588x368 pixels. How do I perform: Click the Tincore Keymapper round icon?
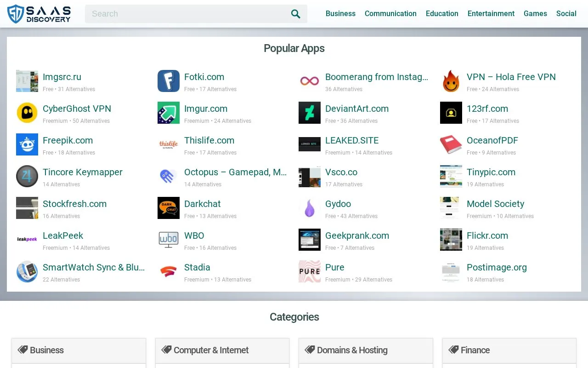[x=27, y=176]
